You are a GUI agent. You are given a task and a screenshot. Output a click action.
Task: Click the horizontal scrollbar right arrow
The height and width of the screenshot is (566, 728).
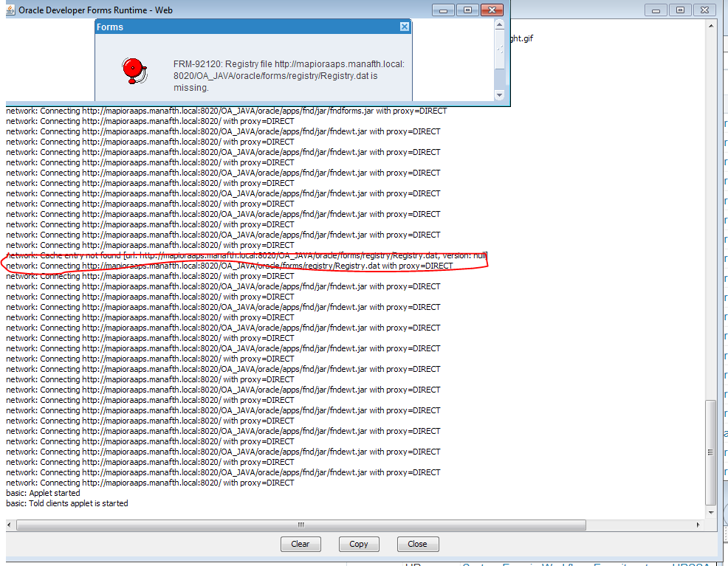[x=698, y=525]
